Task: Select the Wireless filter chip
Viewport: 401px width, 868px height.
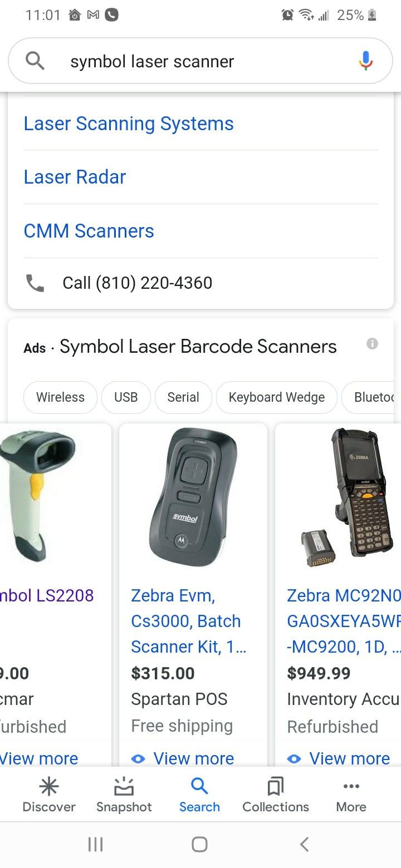Action: pos(60,397)
